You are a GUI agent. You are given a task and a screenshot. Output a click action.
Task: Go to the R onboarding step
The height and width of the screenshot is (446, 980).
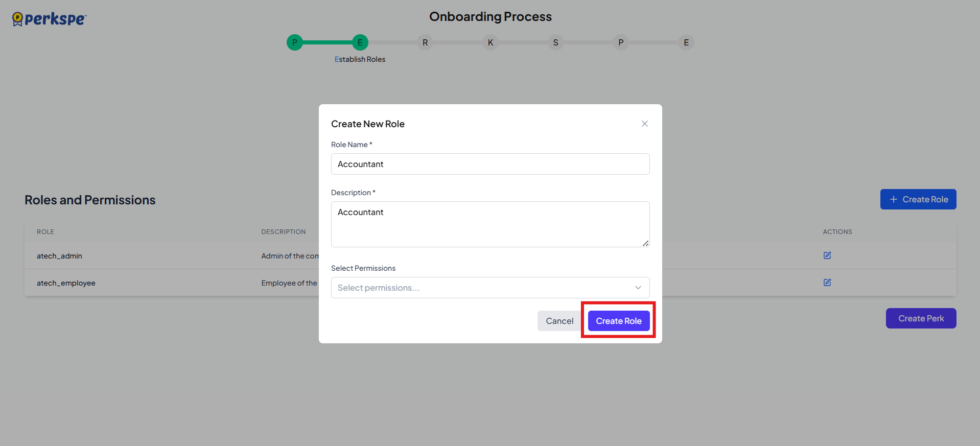425,42
